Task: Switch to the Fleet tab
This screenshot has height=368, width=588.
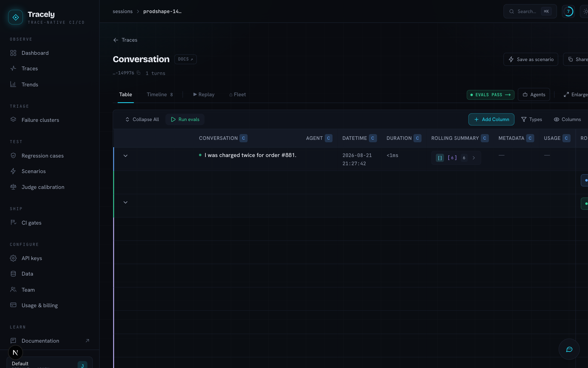Action: (x=237, y=95)
